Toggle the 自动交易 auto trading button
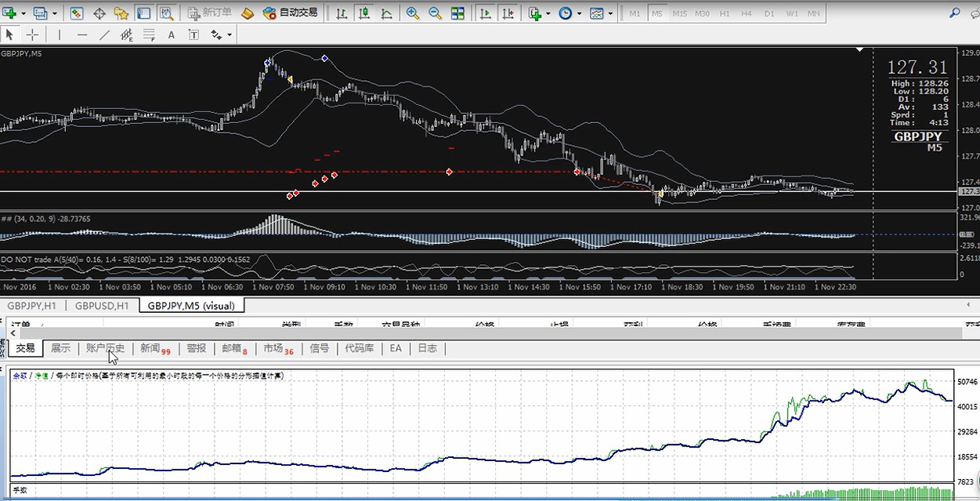This screenshot has width=980, height=501. (x=291, y=13)
